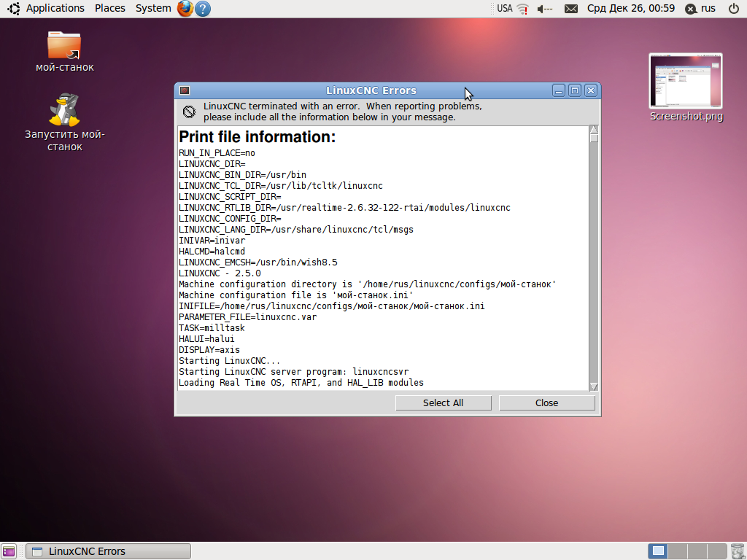Maximize the LinuxCNC Errors window
Image resolution: width=747 pixels, height=560 pixels.
tap(575, 90)
